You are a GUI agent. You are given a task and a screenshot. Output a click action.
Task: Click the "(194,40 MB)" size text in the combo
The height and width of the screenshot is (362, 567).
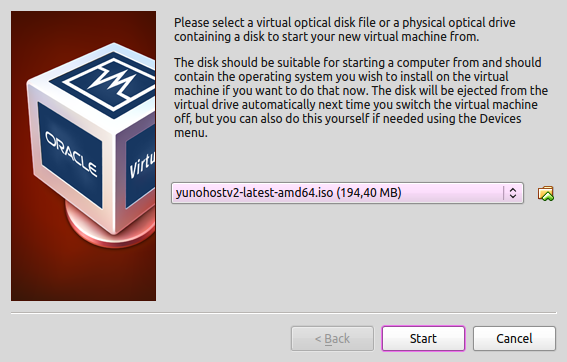click(x=369, y=193)
